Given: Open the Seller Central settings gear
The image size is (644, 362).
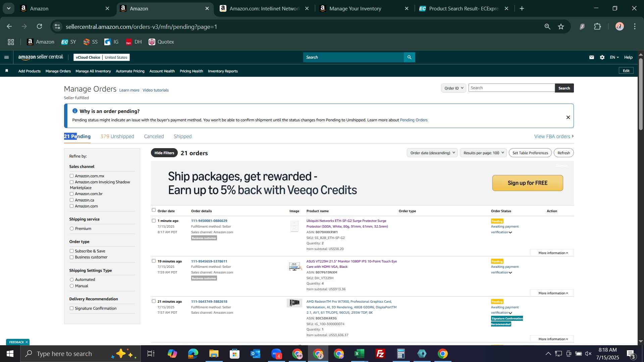Looking at the screenshot, I should pyautogui.click(x=602, y=57).
